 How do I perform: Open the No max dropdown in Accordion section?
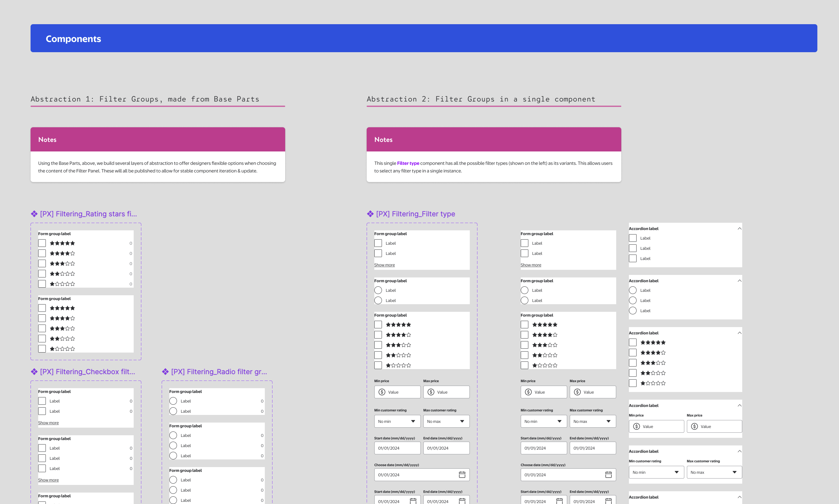714,472
